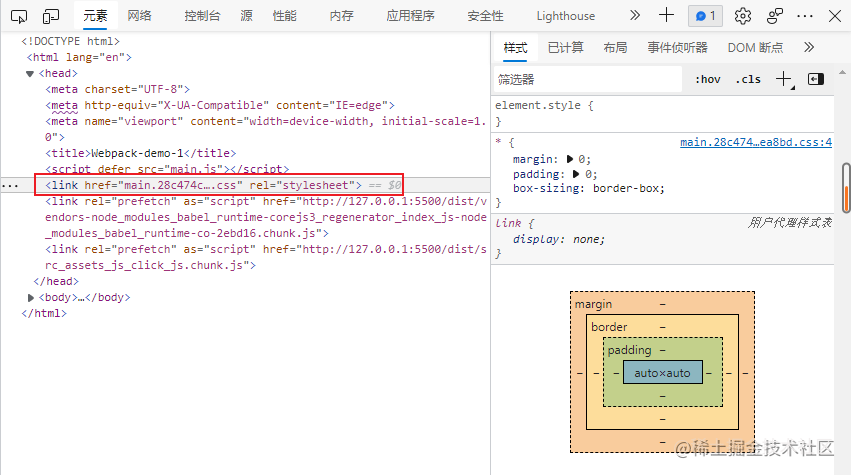
Task: Focus the 筛选器 filter input field
Action: [x=588, y=80]
